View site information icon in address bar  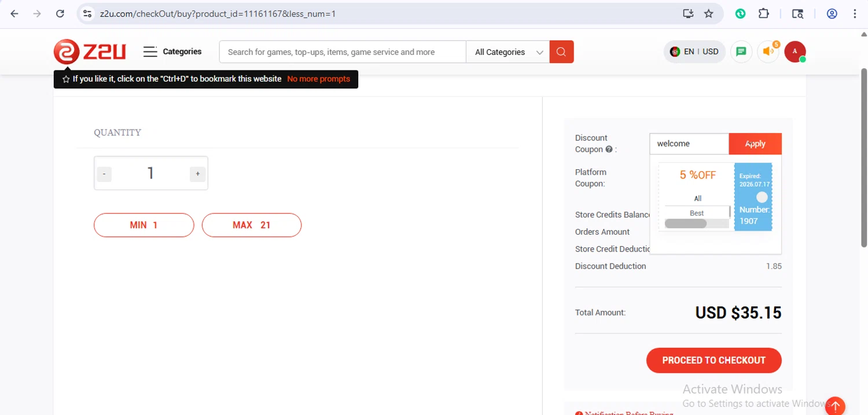coord(87,14)
